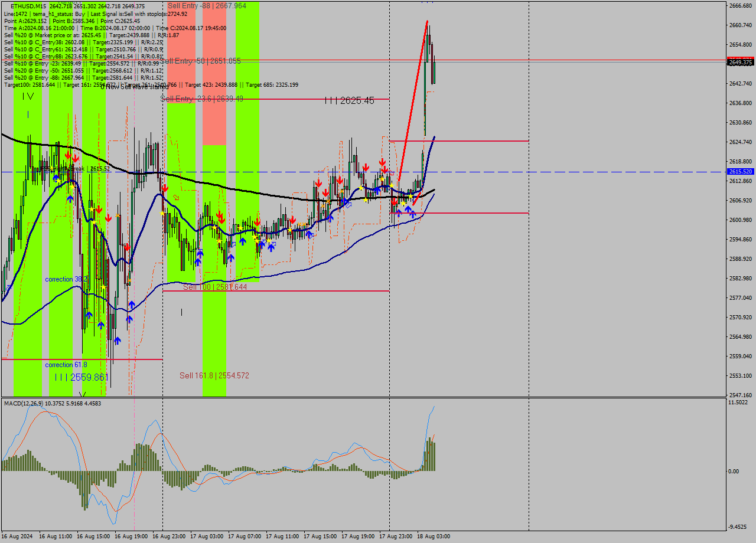The height and width of the screenshot is (543, 756).
Task: Click the ETHUSD,M15 chart title text
Action: tap(29, 6)
